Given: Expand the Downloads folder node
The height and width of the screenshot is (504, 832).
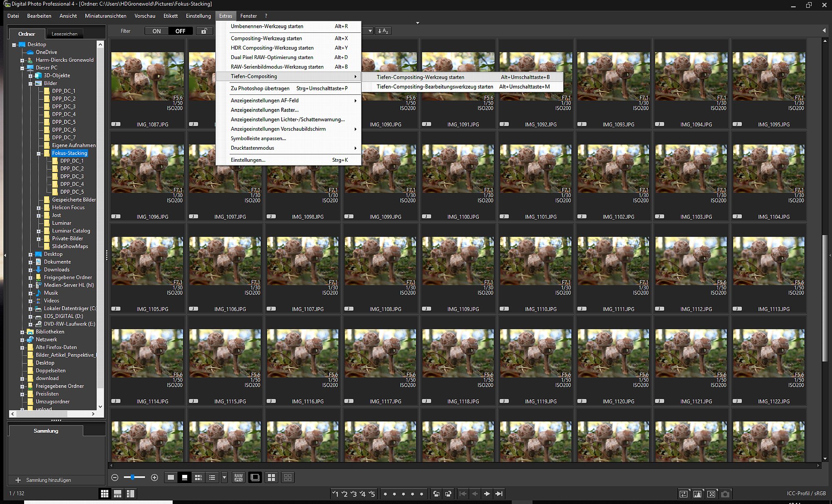Looking at the screenshot, I should (30, 270).
